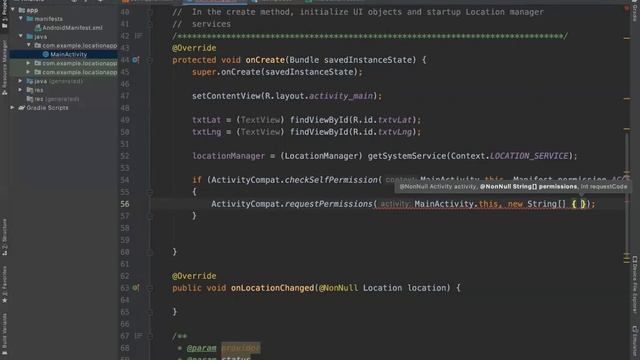The image size is (640, 360).
Task: Collapse the app module node
Action: click(13, 9)
